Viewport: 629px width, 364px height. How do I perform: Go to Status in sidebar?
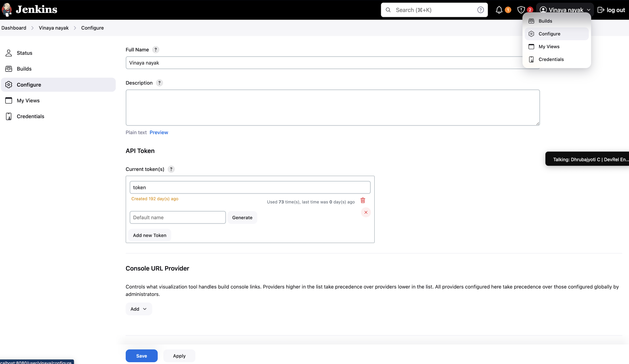click(x=24, y=53)
